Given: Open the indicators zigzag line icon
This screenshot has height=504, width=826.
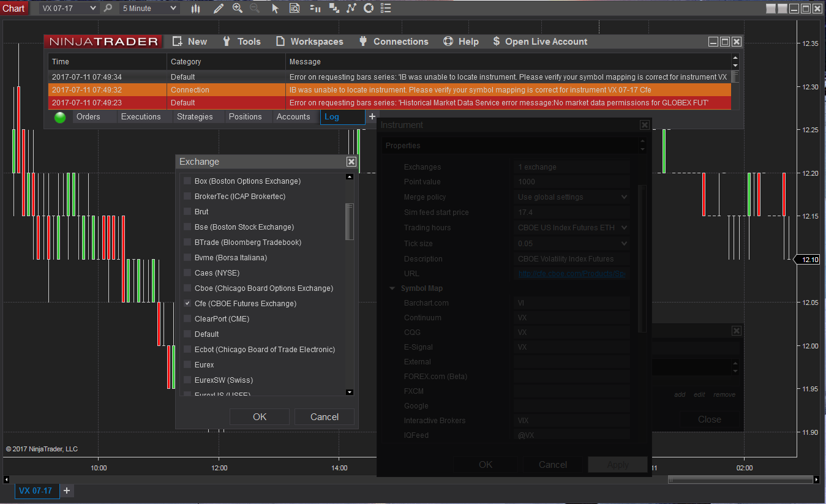Looking at the screenshot, I should point(351,9).
